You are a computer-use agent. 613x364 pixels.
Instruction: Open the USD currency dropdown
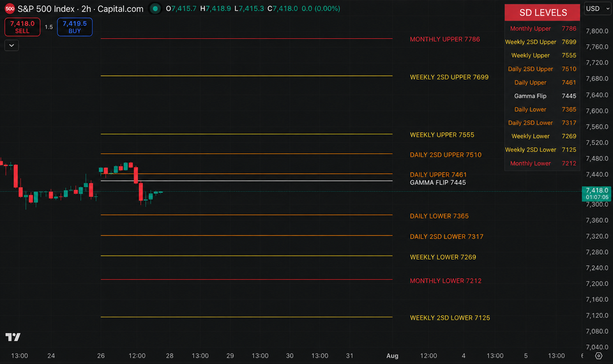coord(598,8)
